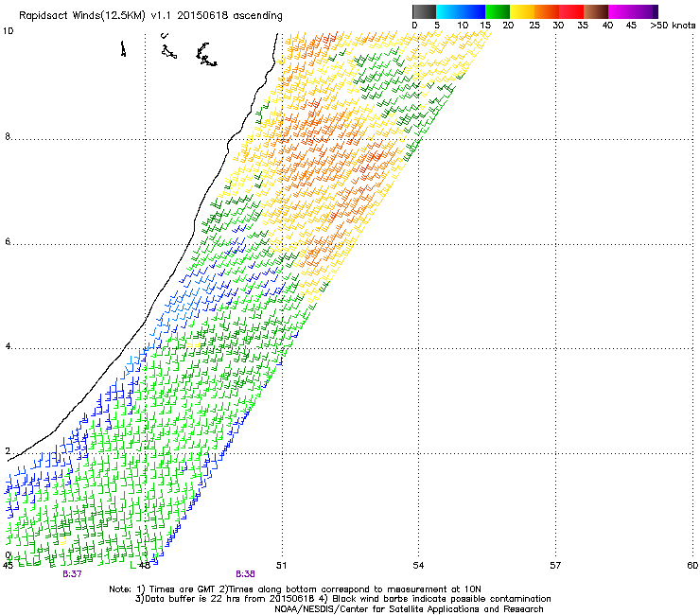Click the longitude axis label '54'
The height and width of the screenshot is (615, 700).
[x=418, y=566]
